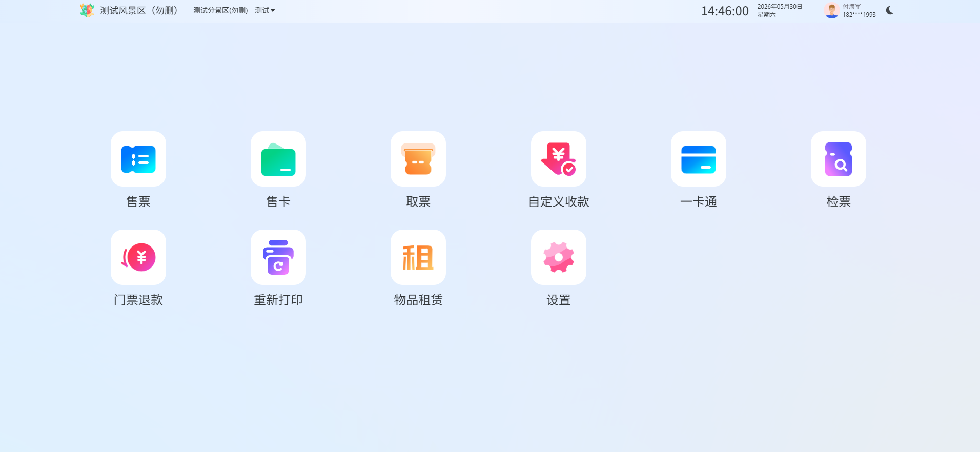This screenshot has height=452, width=980.
Task: Open the 自定义收款 custom payment icon
Action: pyautogui.click(x=559, y=159)
